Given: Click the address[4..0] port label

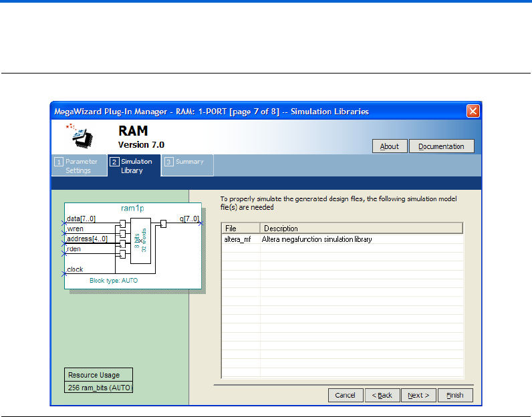Looking at the screenshot, I should pos(87,239).
